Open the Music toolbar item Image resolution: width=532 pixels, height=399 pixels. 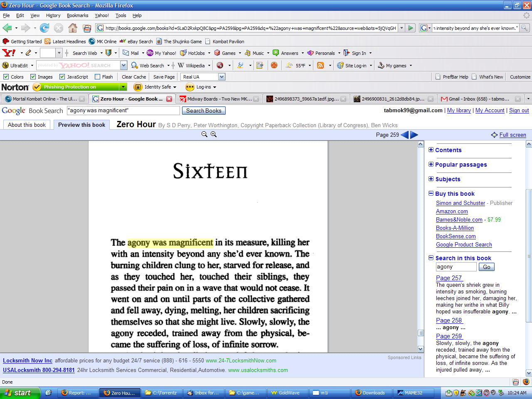(x=254, y=53)
